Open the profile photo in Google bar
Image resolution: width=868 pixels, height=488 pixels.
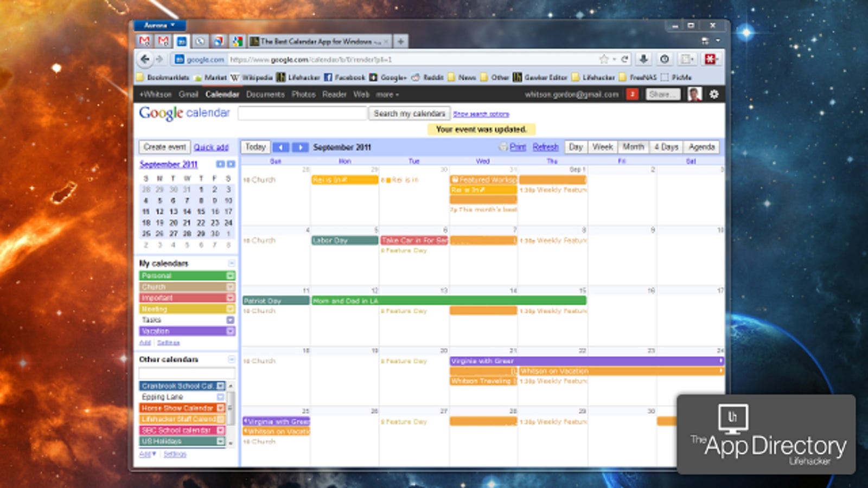click(x=694, y=94)
